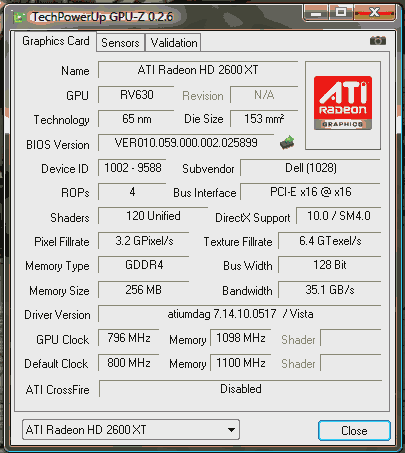This screenshot has height=453, width=405.
Task: Open the Validation tab
Action: click(174, 43)
